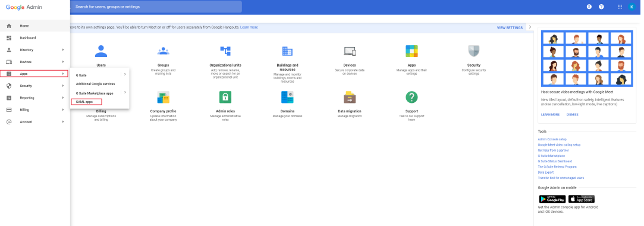Screen dimensions: 644x226
Task: Focus the search users, groups or settings field
Action: coord(156,7)
